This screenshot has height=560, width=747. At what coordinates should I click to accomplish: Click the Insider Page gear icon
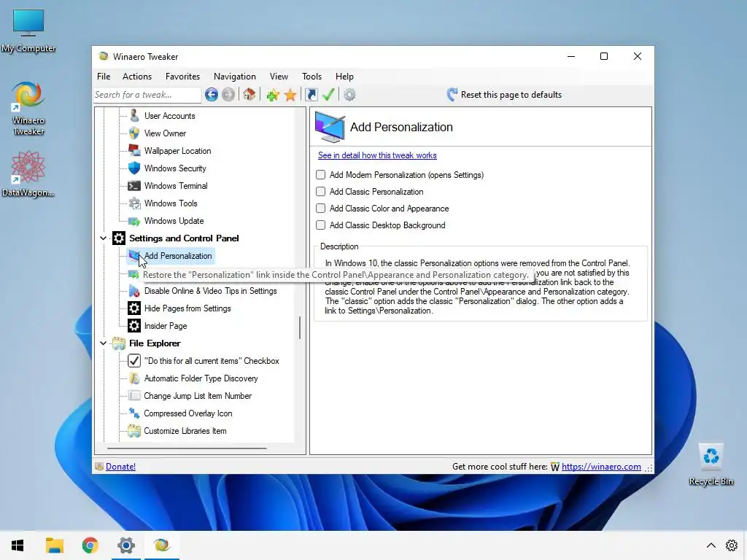134,326
